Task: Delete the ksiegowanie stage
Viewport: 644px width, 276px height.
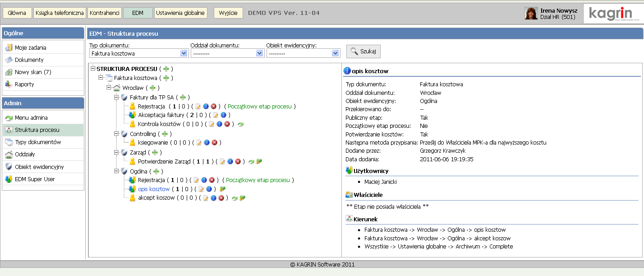Action: pyautogui.click(x=214, y=142)
